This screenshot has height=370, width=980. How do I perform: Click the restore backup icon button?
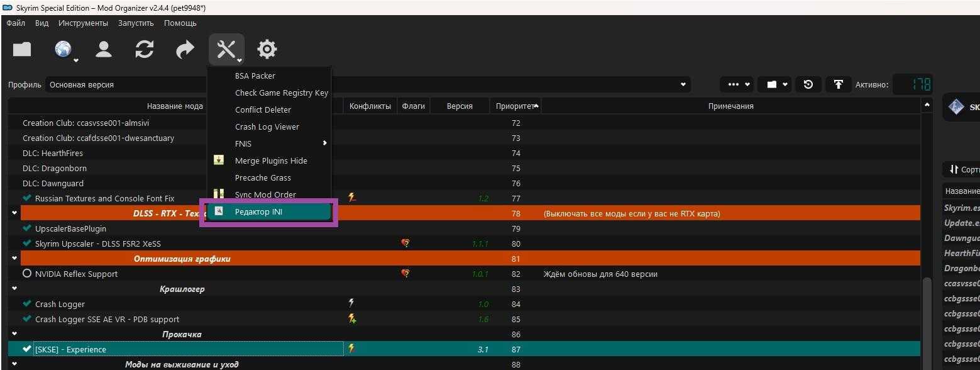pyautogui.click(x=808, y=84)
